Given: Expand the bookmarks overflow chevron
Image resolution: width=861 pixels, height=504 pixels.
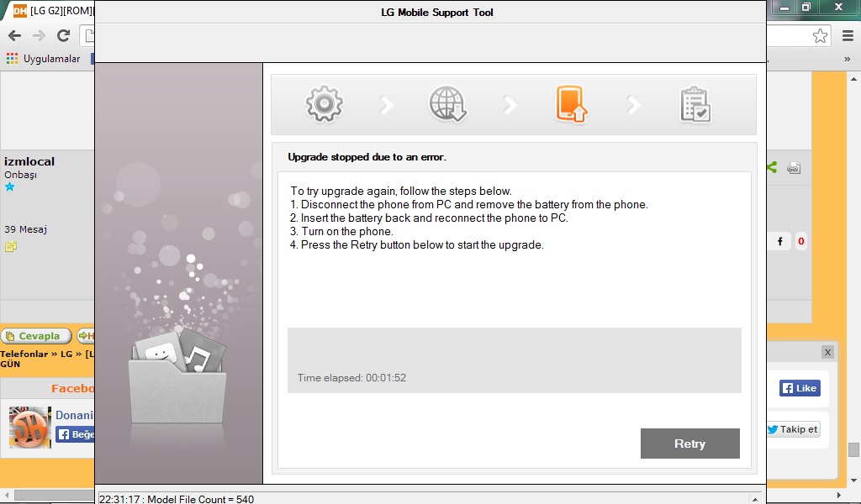Looking at the screenshot, I should (x=848, y=59).
